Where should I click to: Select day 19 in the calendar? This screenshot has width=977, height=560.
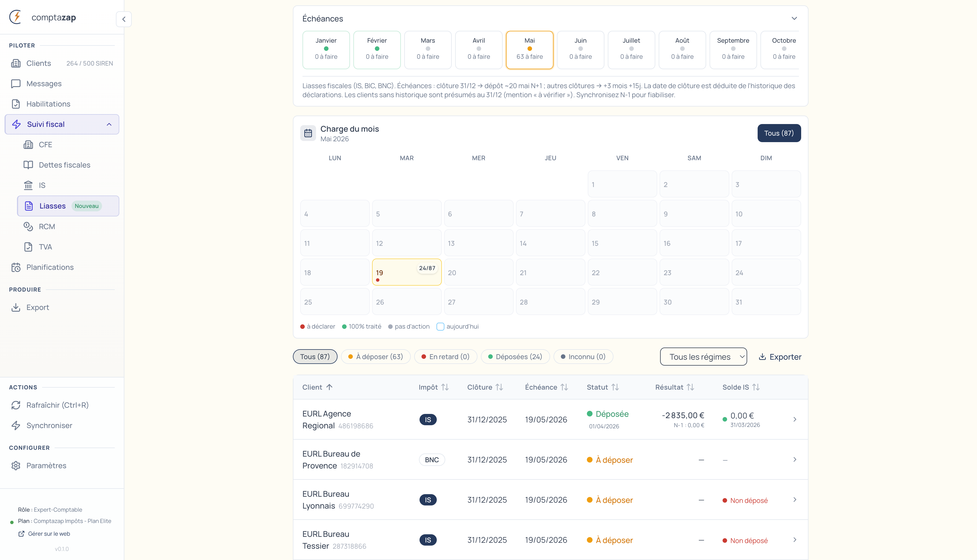[406, 272]
